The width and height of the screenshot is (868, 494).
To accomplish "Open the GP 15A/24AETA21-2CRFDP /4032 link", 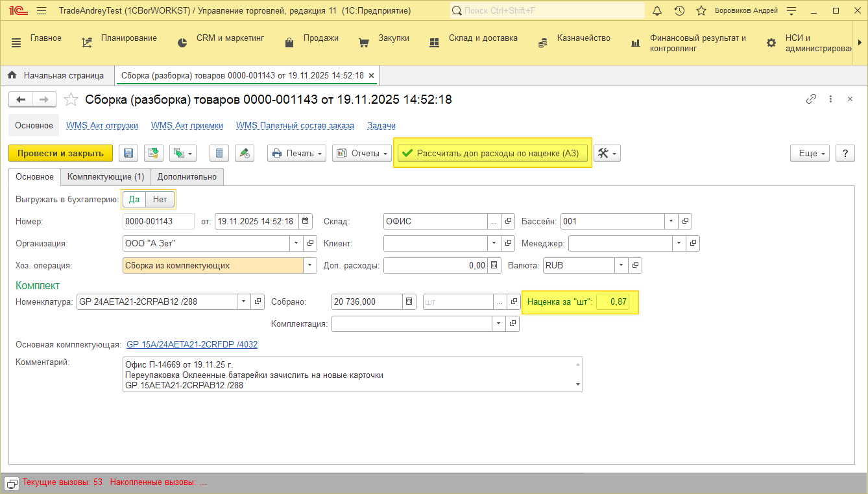I will pos(192,344).
